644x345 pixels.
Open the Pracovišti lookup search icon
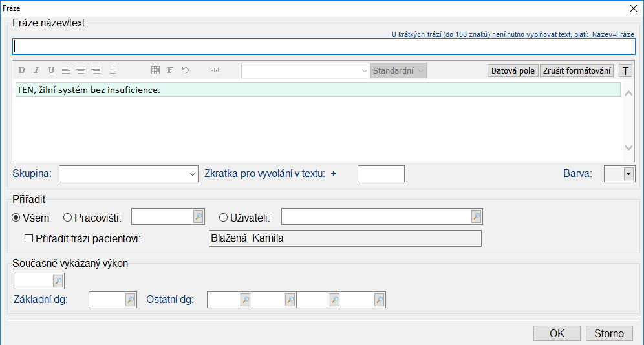click(x=199, y=216)
